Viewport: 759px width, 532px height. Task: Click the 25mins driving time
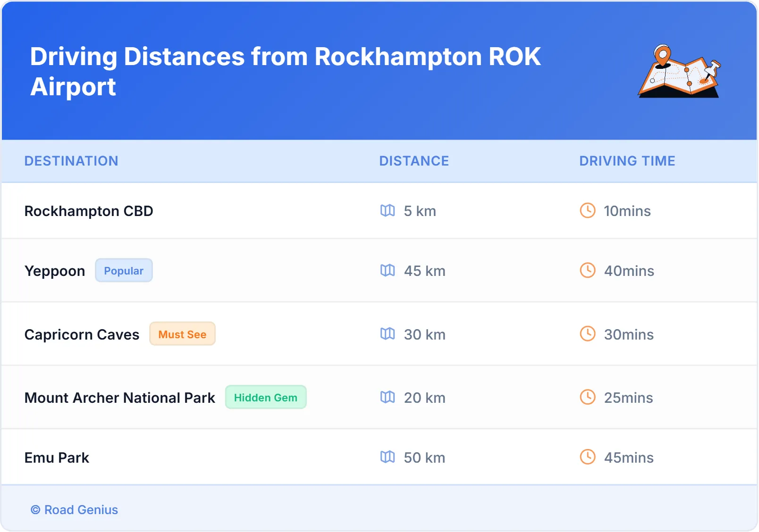coord(629,398)
